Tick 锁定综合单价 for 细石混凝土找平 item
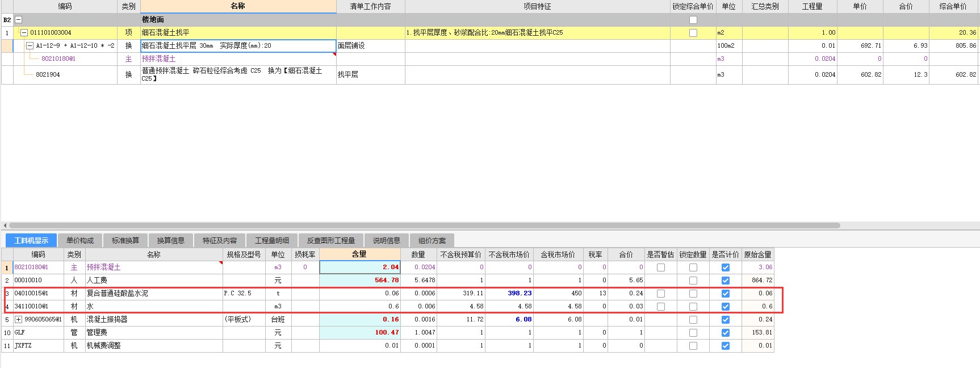980x368 pixels. (x=693, y=33)
